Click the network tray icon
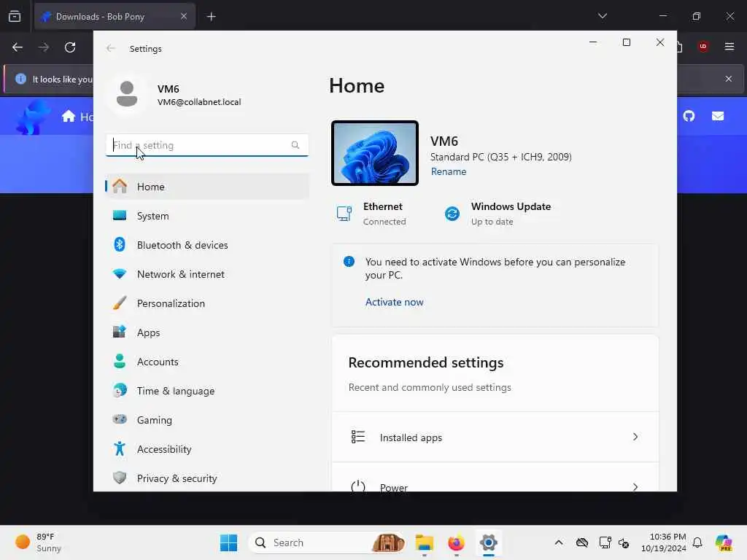Viewport: 747px width, 560px height. click(605, 542)
